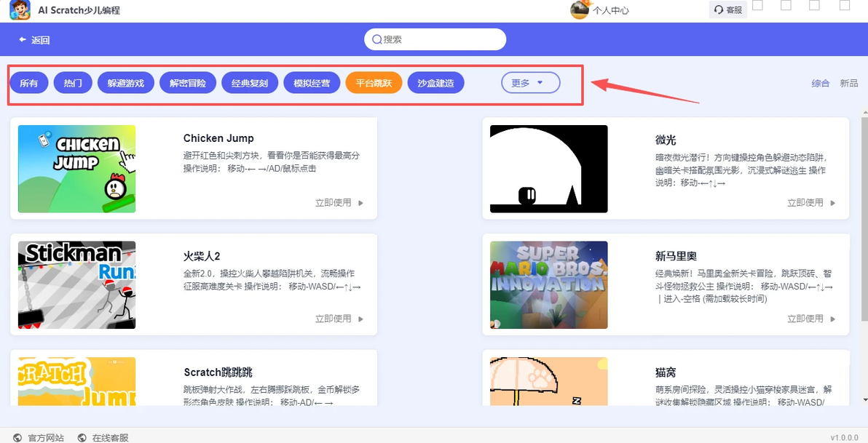This screenshot has height=443, width=868.
Task: Click the AI Scratch app logo icon
Action: point(20,10)
